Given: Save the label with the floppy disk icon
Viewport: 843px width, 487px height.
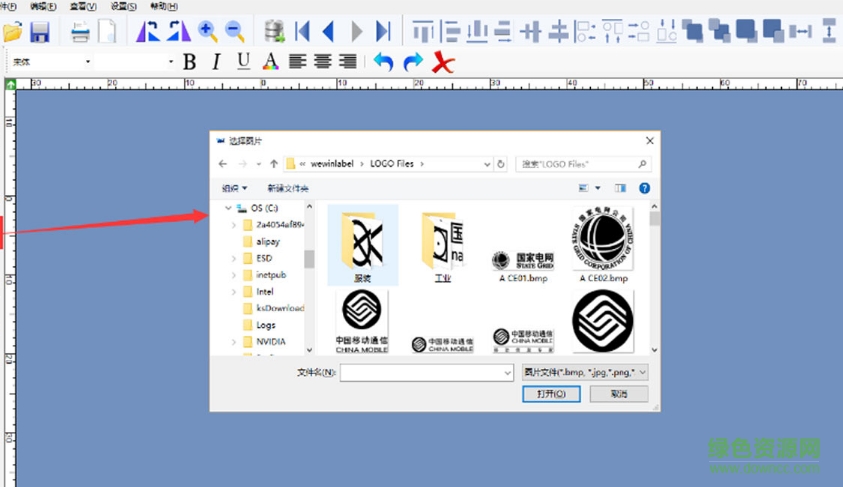Looking at the screenshot, I should coord(40,32).
